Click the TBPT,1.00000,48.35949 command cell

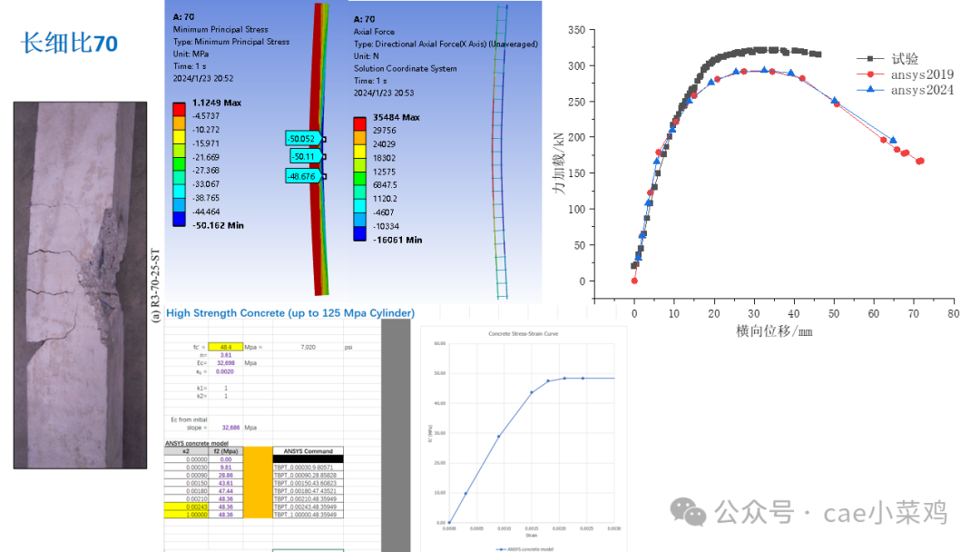tap(305, 514)
